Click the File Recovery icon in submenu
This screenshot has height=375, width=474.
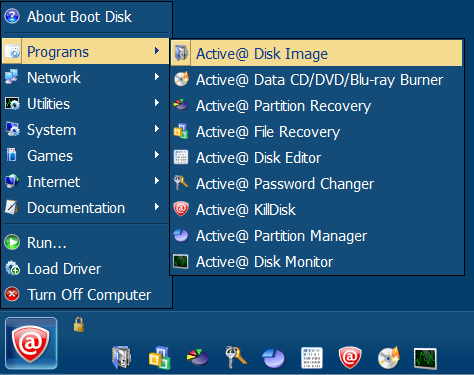pos(181,131)
